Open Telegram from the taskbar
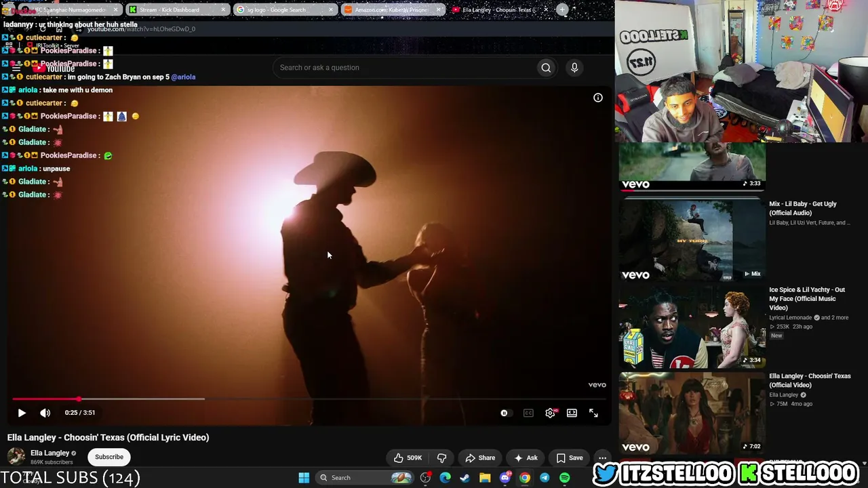 [x=545, y=478]
